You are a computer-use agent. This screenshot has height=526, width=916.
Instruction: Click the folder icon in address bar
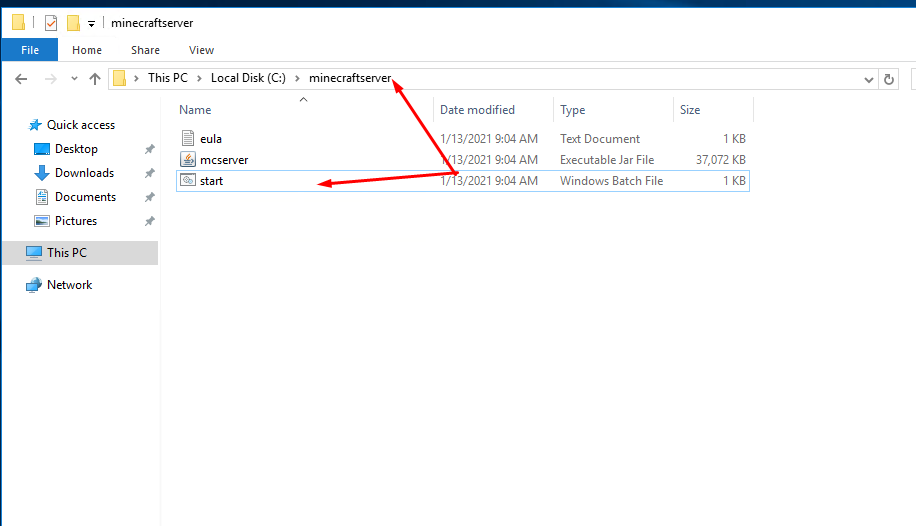pyautogui.click(x=120, y=78)
